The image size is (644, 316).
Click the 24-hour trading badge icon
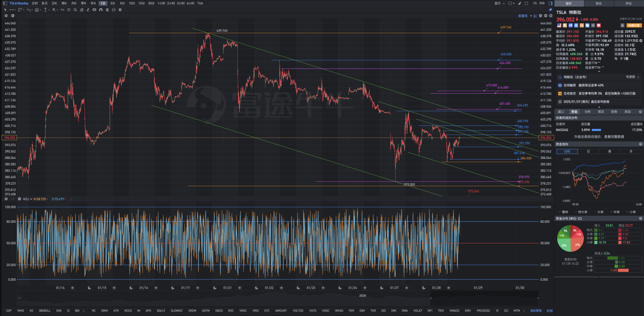571,25
